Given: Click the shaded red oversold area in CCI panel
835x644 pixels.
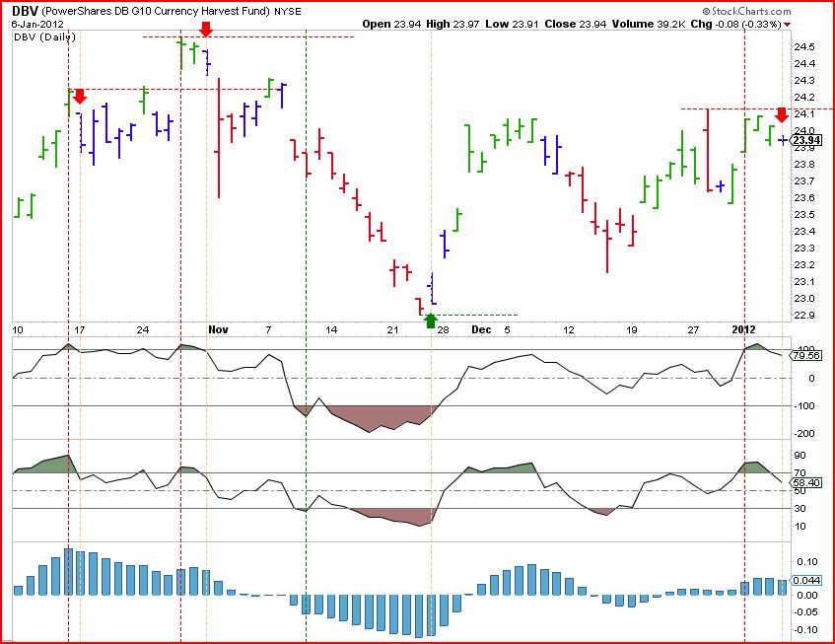Looking at the screenshot, I should point(381,417).
